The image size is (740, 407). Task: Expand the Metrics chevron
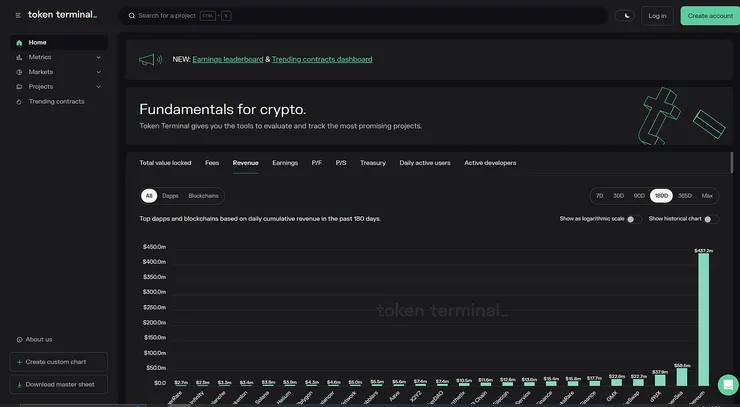click(99, 58)
